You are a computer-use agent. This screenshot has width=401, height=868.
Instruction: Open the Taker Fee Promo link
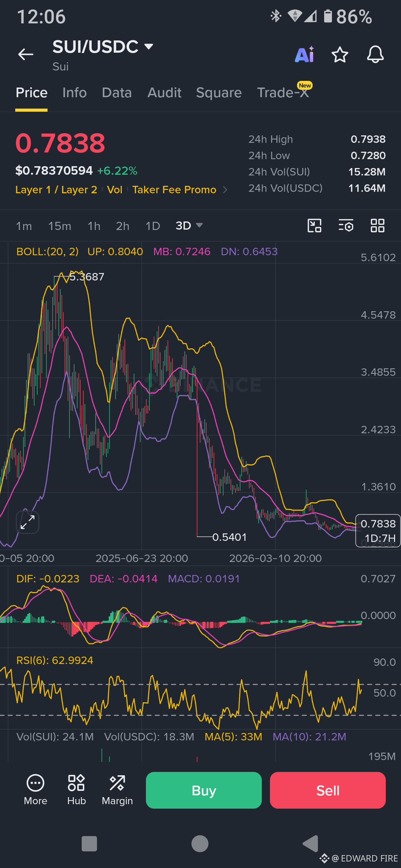click(x=174, y=190)
